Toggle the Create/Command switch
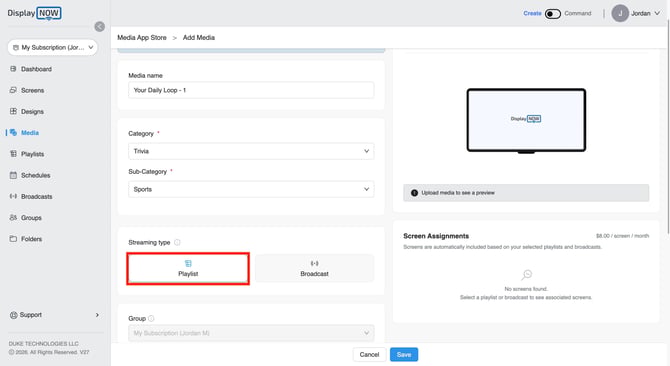Image resolution: width=670 pixels, height=366 pixels. click(x=552, y=14)
